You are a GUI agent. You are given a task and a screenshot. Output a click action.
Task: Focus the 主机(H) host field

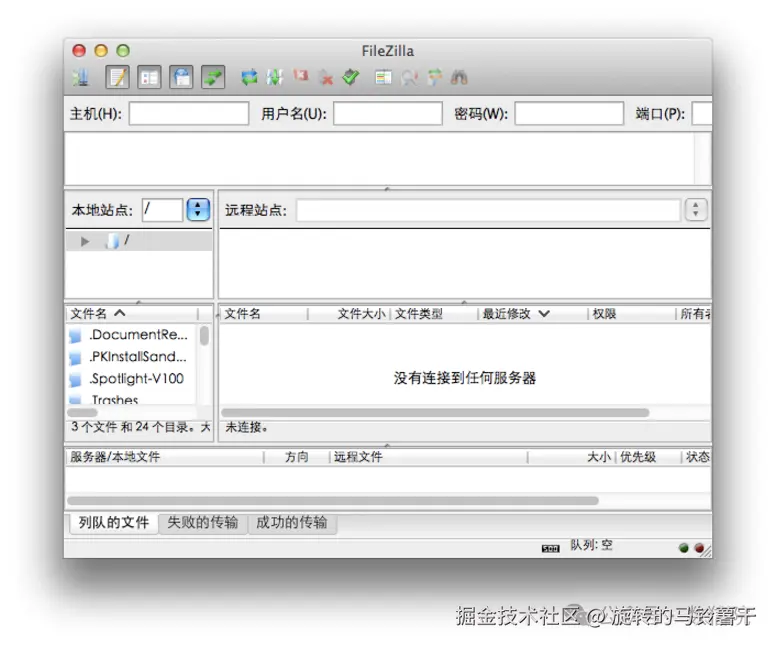tap(189, 114)
